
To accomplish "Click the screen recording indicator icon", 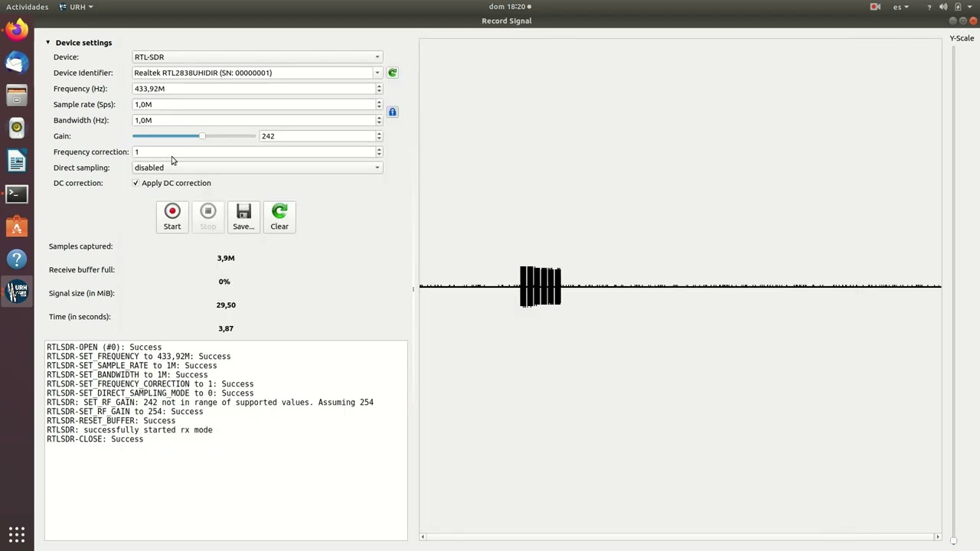I will pos(875,7).
